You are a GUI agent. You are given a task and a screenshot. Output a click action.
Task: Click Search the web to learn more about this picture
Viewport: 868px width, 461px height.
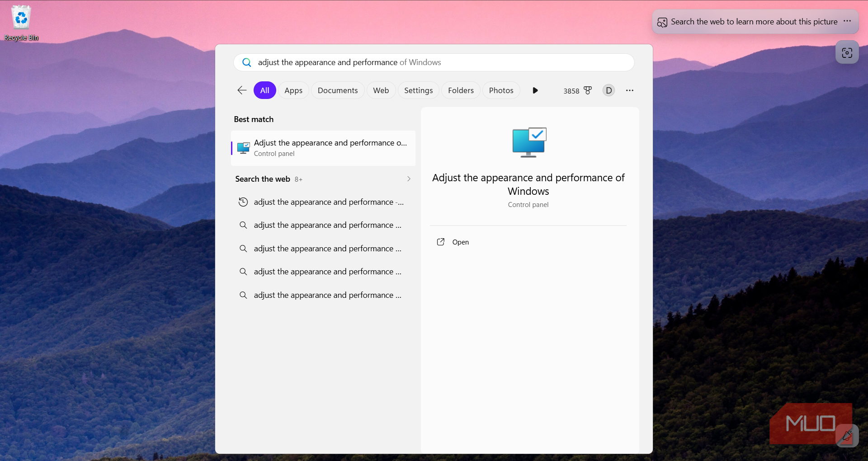[754, 22]
